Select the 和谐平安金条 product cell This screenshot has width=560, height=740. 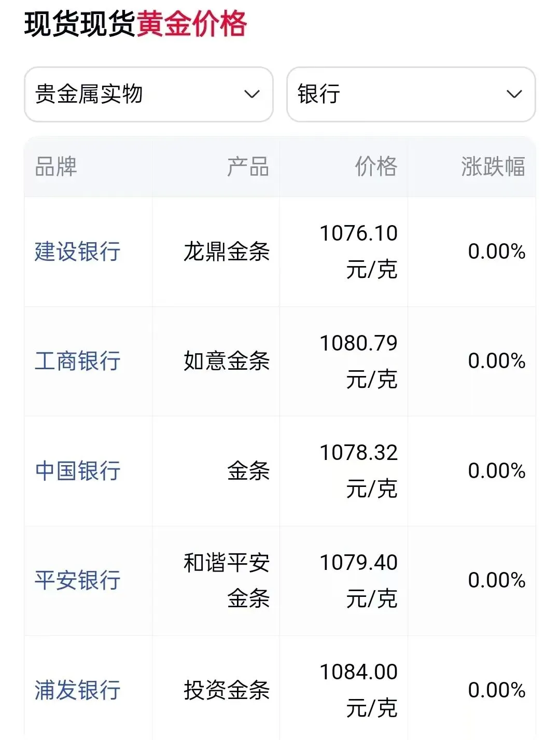pyautogui.click(x=227, y=580)
